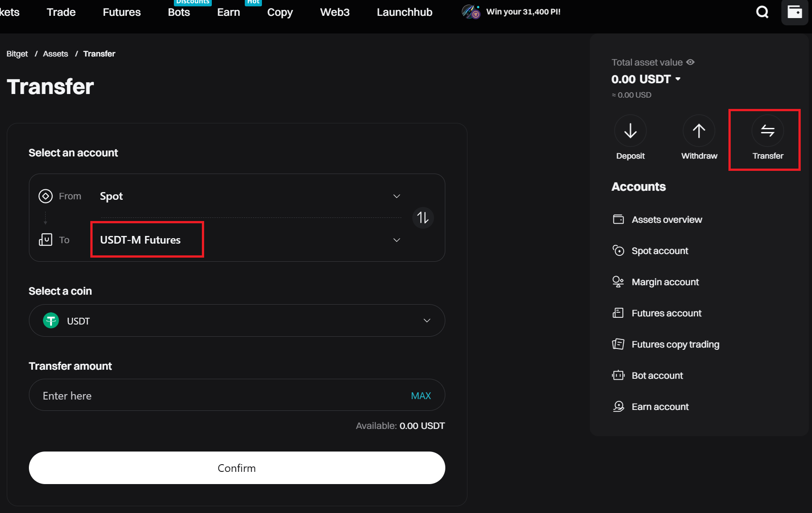Open the Futures account link
This screenshot has height=513, width=812.
(x=667, y=313)
